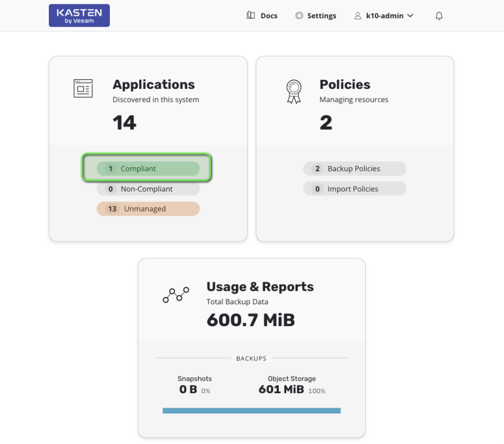The image size is (504, 444).
Task: Open the Backup Policies list
Action: click(x=354, y=169)
